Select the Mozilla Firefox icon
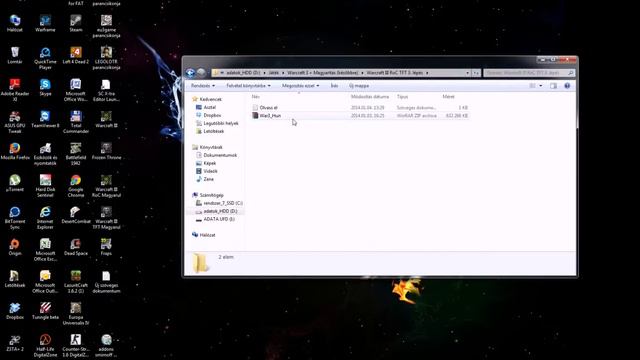The height and width of the screenshot is (360, 640). [x=15, y=151]
